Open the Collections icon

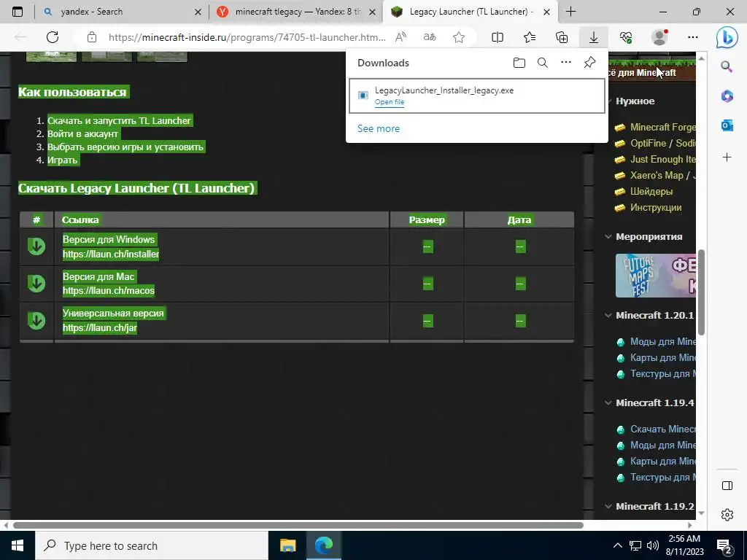coord(562,37)
